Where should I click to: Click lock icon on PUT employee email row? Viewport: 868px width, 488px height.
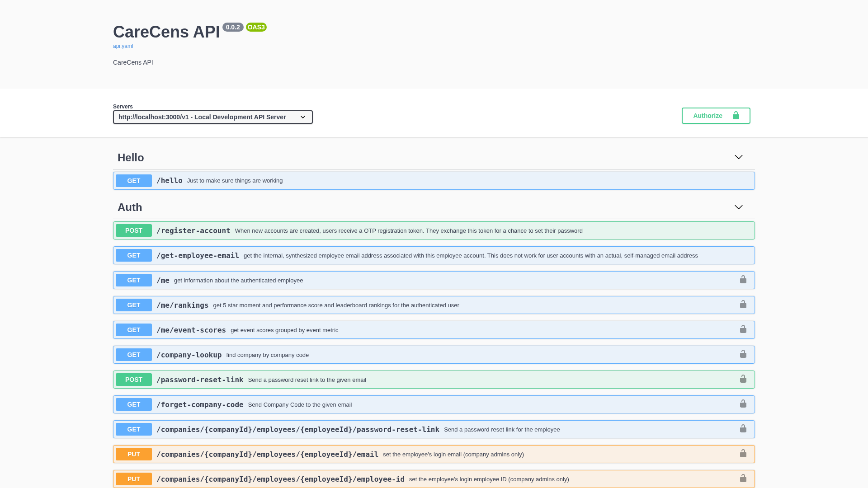point(743,454)
